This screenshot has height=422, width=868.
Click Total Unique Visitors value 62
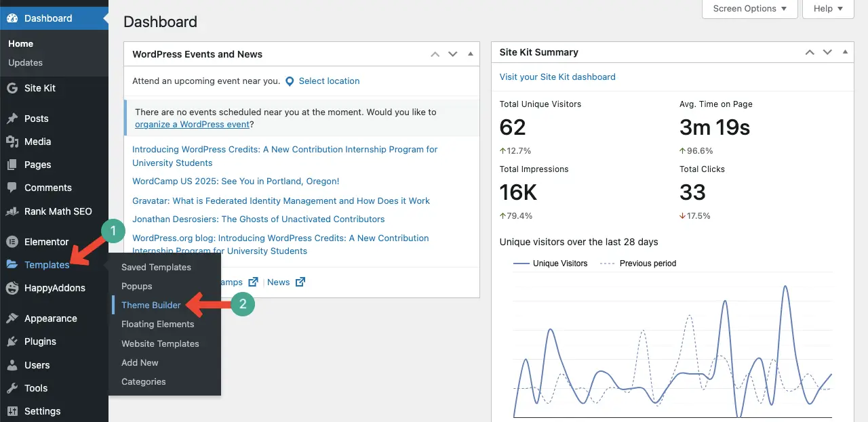tap(513, 127)
